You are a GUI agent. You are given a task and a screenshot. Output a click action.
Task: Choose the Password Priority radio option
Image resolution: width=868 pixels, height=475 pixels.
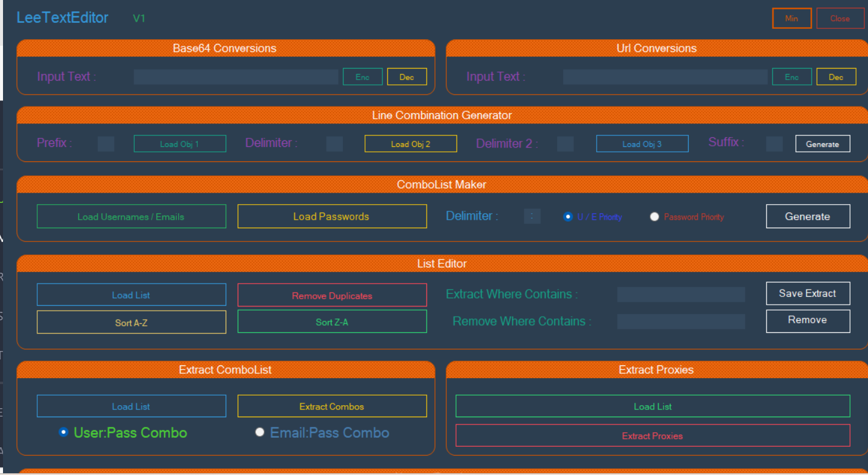point(654,217)
